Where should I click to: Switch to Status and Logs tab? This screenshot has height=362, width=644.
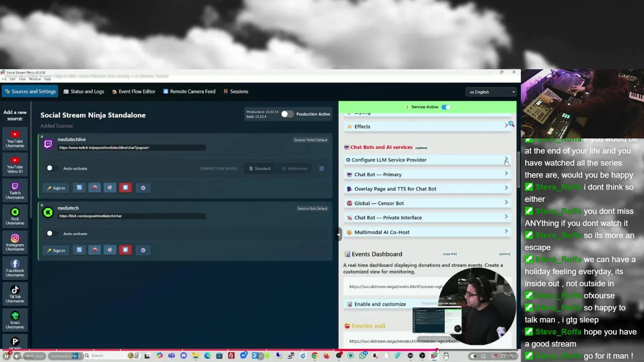tap(84, 92)
